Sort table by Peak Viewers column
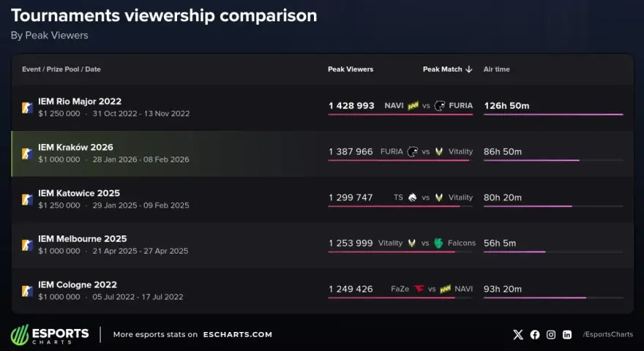The width and height of the screenshot is (644, 351). [x=351, y=69]
